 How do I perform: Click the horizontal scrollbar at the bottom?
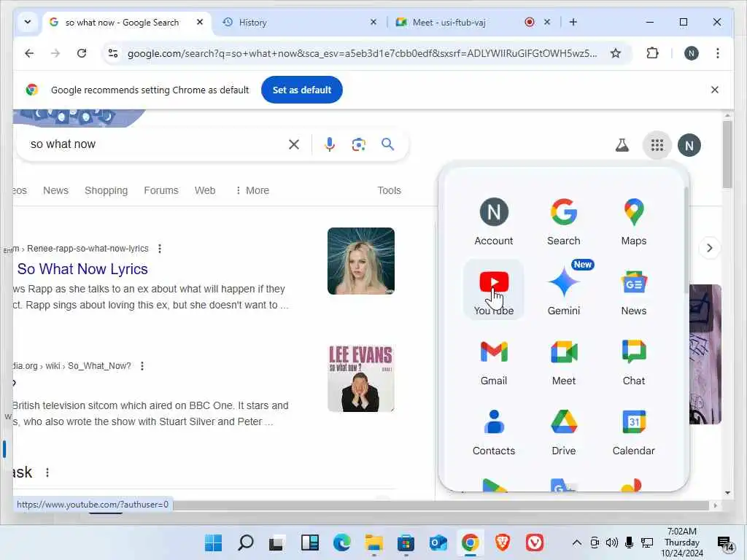pyautogui.click(x=441, y=505)
